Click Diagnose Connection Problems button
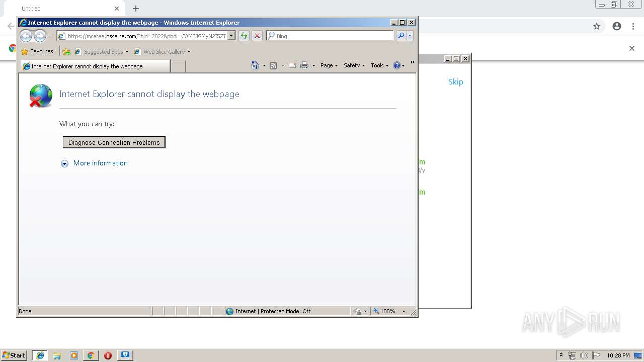644x362 pixels. point(114,142)
